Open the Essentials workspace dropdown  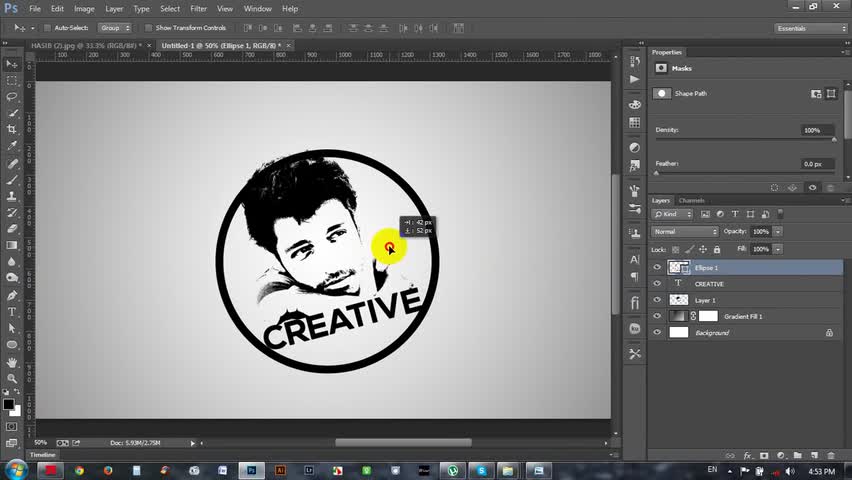[809, 28]
